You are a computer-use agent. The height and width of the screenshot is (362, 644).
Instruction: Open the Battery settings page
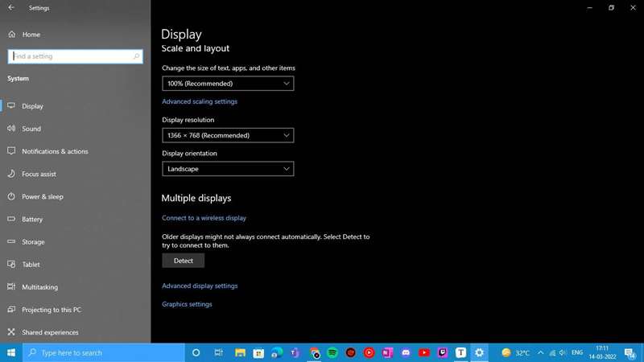(32, 219)
